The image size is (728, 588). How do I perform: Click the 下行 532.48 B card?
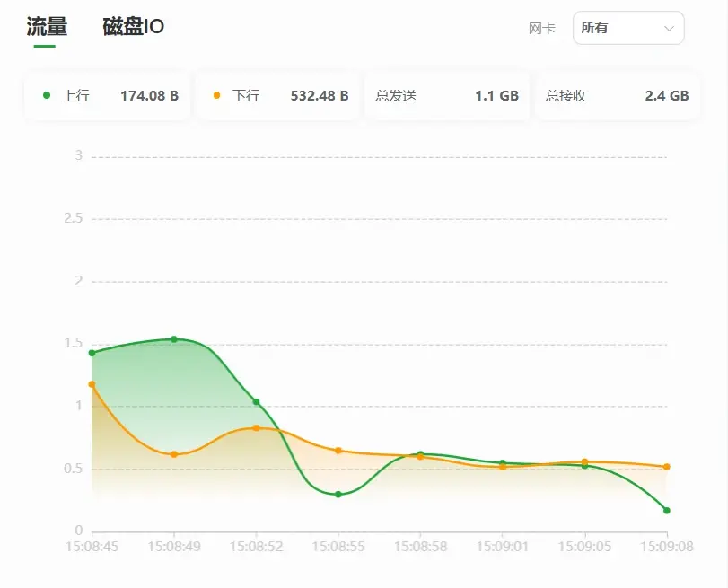pyautogui.click(x=278, y=96)
